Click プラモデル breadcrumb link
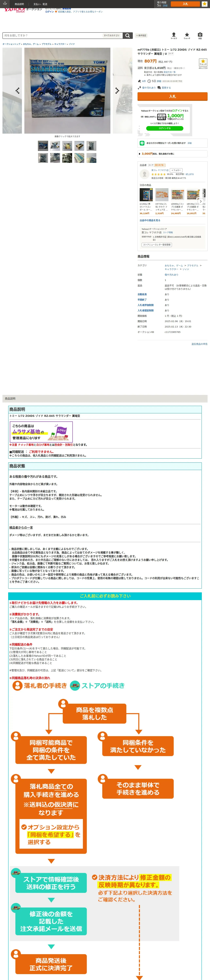 coord(46,44)
